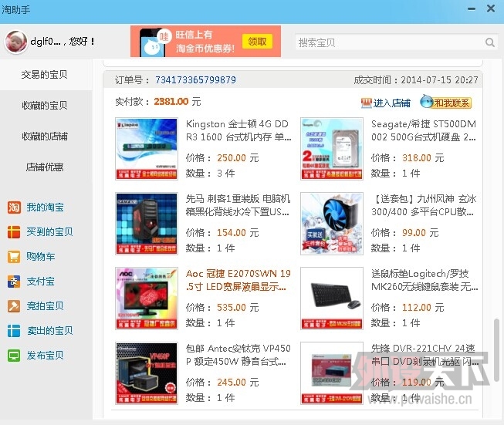This screenshot has height=425, width=504.
Task: Open the Seagate hard disk thumbnail
Action: (x=332, y=148)
